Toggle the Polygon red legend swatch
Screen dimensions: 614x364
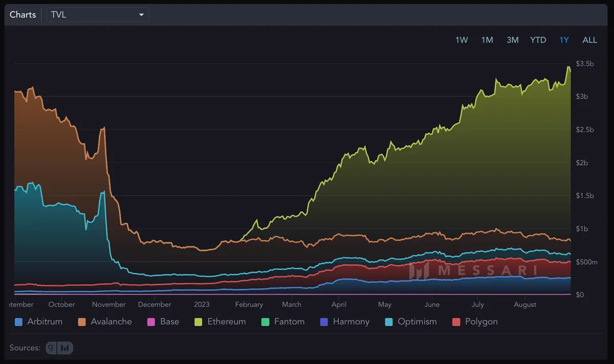[456, 322]
